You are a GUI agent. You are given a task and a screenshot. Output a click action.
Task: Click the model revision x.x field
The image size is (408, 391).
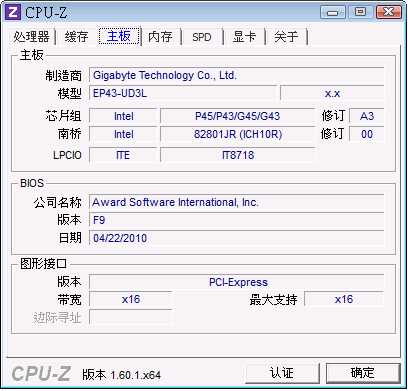(332, 93)
